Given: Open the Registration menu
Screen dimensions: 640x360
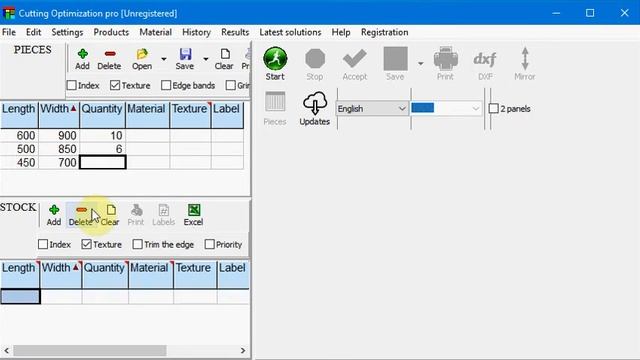Looking at the screenshot, I should coord(384,32).
